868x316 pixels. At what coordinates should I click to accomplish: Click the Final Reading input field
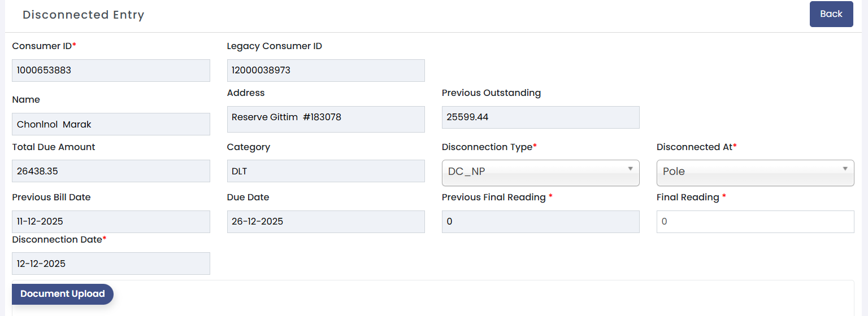(x=755, y=222)
